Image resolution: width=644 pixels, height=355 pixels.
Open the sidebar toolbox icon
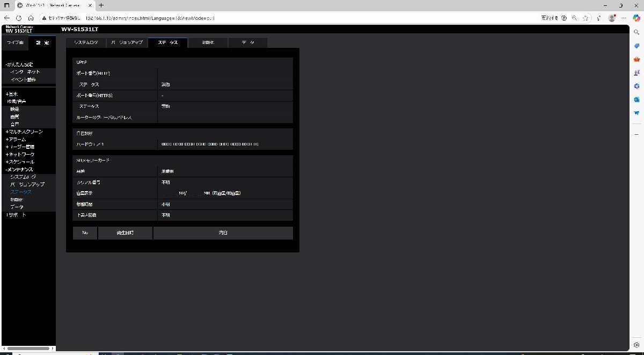[x=636, y=59]
